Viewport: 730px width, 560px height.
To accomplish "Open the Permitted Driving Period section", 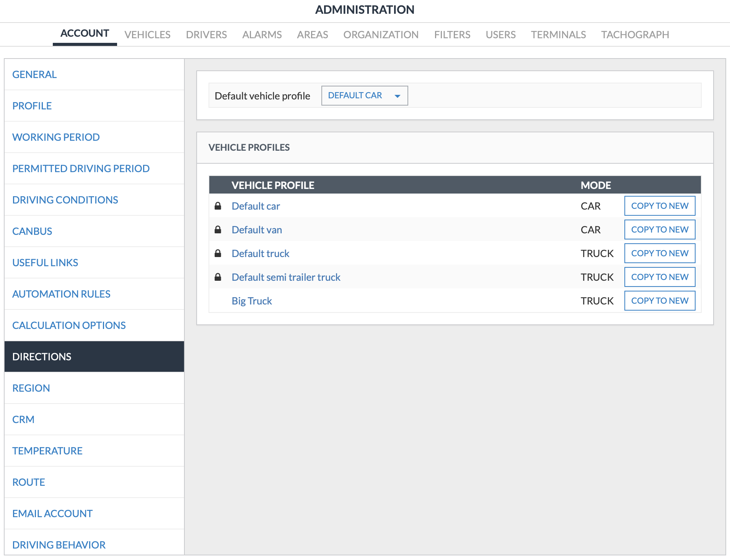I will coord(81,169).
